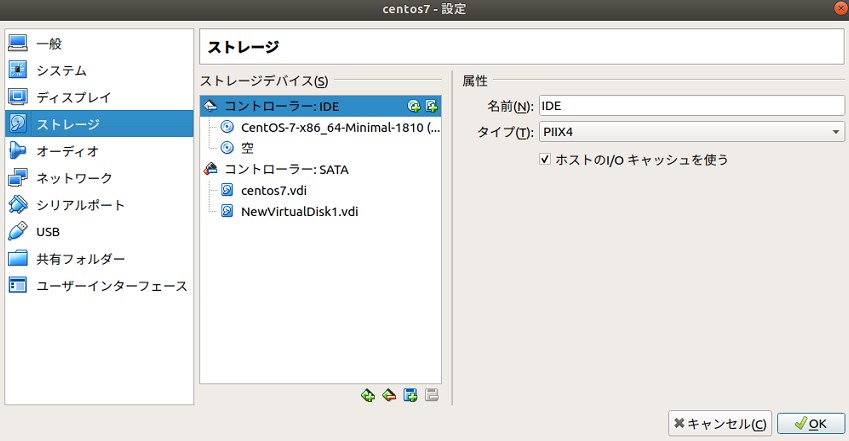This screenshot has height=441, width=849.
Task: Select the centos7.vdi hard disk
Action: pyautogui.click(x=321, y=191)
